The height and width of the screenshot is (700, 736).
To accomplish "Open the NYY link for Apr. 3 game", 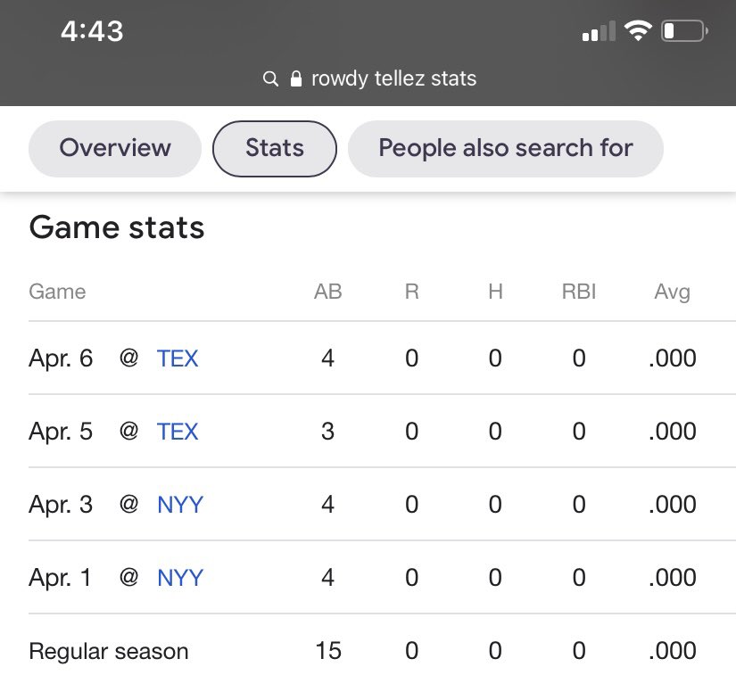I will tap(180, 505).
